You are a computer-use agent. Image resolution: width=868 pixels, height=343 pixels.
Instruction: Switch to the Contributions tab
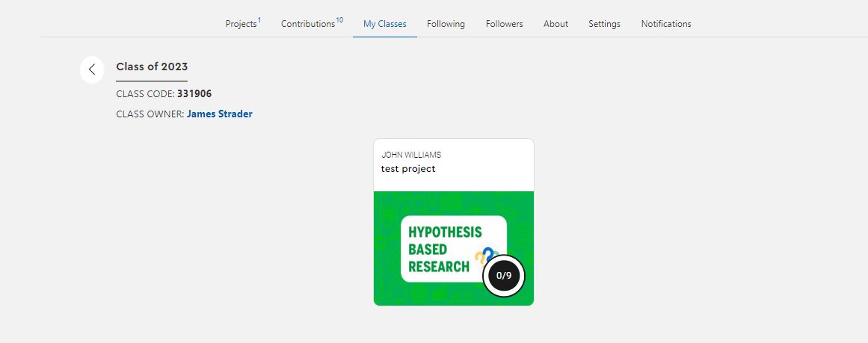pyautogui.click(x=308, y=24)
